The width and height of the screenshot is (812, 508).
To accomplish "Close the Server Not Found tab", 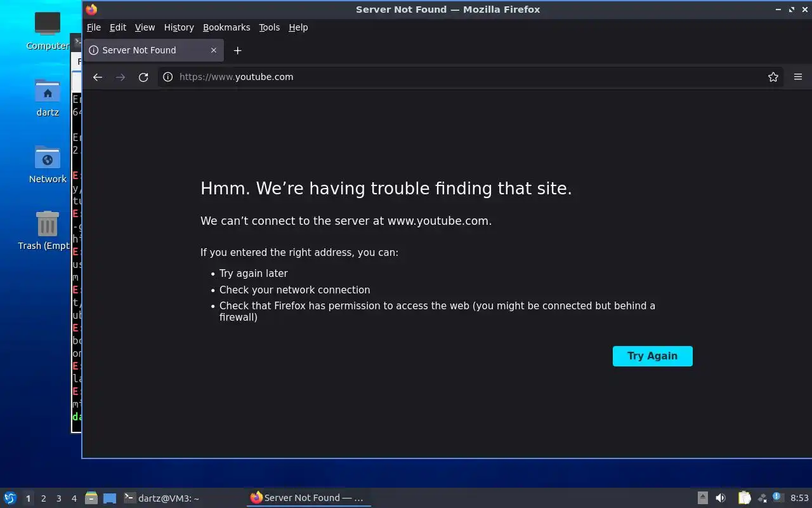I will (x=213, y=50).
